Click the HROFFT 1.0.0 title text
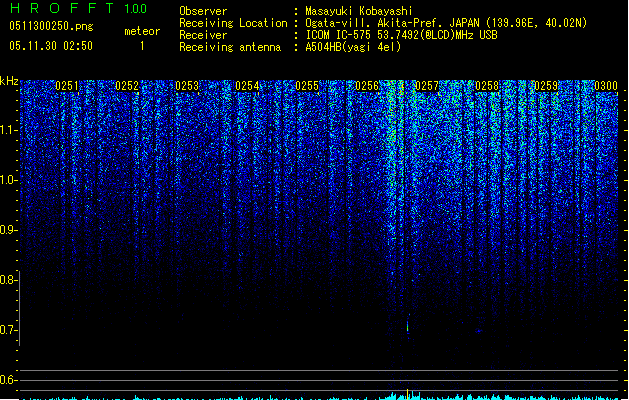 click(x=78, y=8)
